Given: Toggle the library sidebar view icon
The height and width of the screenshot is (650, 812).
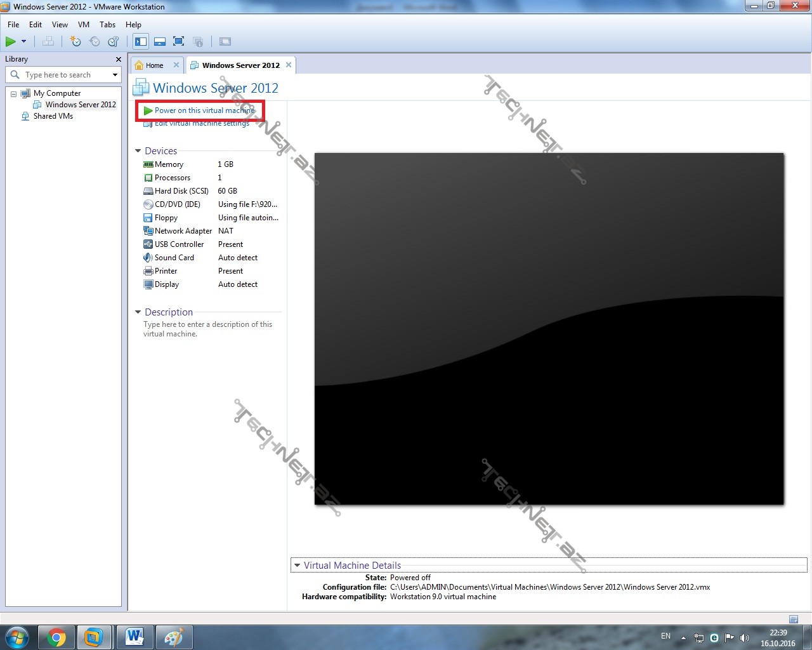Looking at the screenshot, I should tap(141, 42).
